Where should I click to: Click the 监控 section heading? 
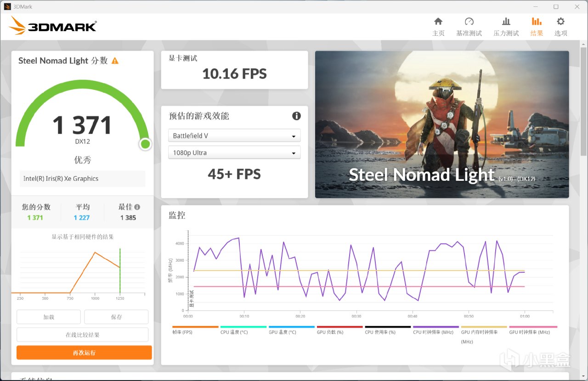pyautogui.click(x=177, y=215)
